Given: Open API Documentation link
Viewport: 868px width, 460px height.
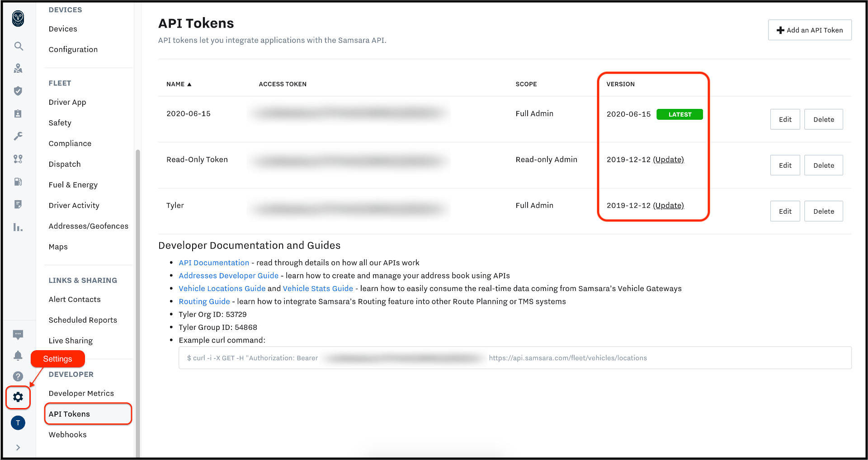Looking at the screenshot, I should 214,263.
